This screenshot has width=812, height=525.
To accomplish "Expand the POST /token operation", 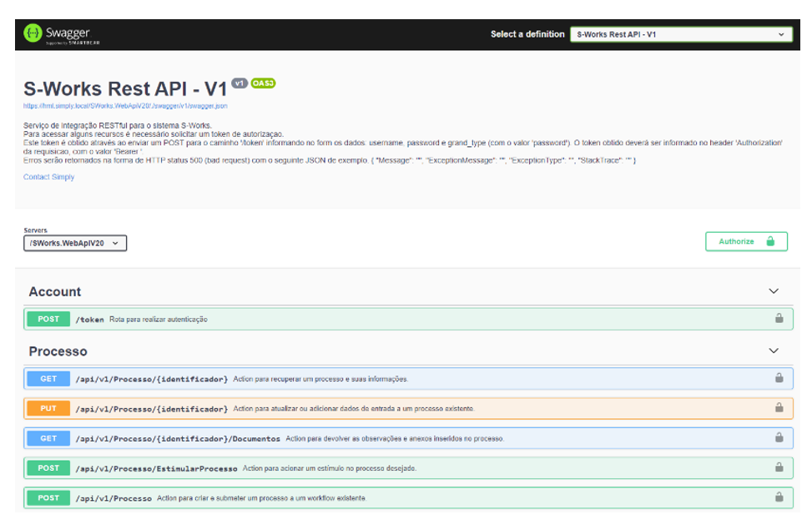I will click(x=408, y=319).
